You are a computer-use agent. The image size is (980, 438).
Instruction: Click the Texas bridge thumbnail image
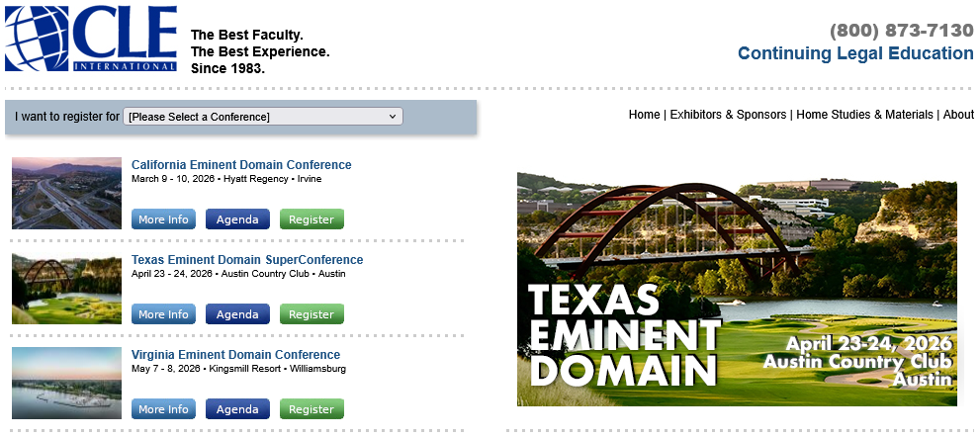[x=66, y=288]
